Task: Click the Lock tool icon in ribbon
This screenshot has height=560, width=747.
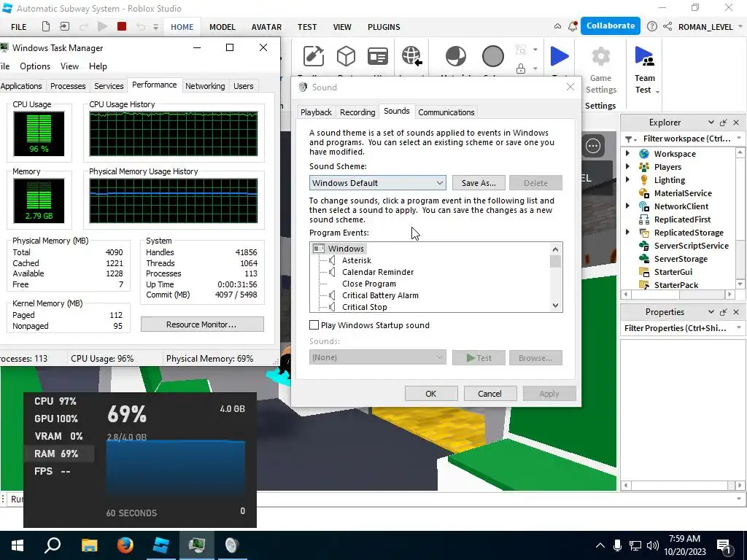Action: pos(521,69)
